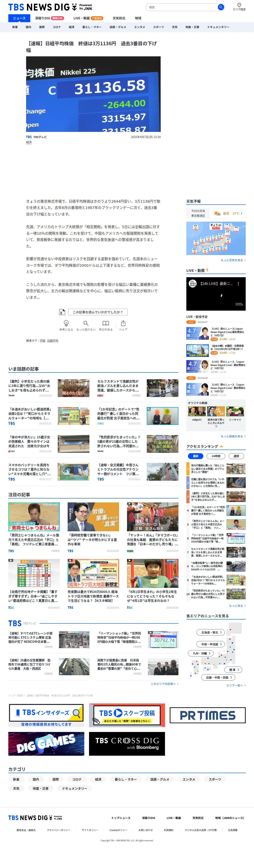Open 関東 area button
Screen dimensions: 254x868
pyautogui.click(x=234, y=670)
